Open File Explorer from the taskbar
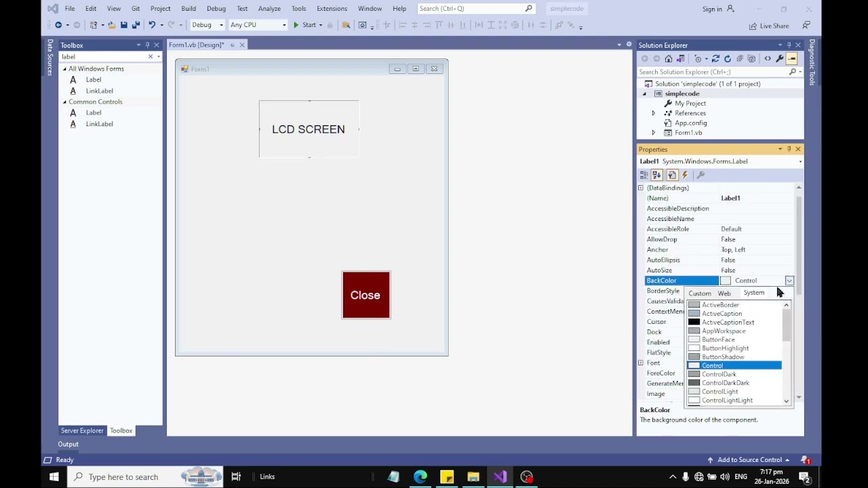 (473, 476)
